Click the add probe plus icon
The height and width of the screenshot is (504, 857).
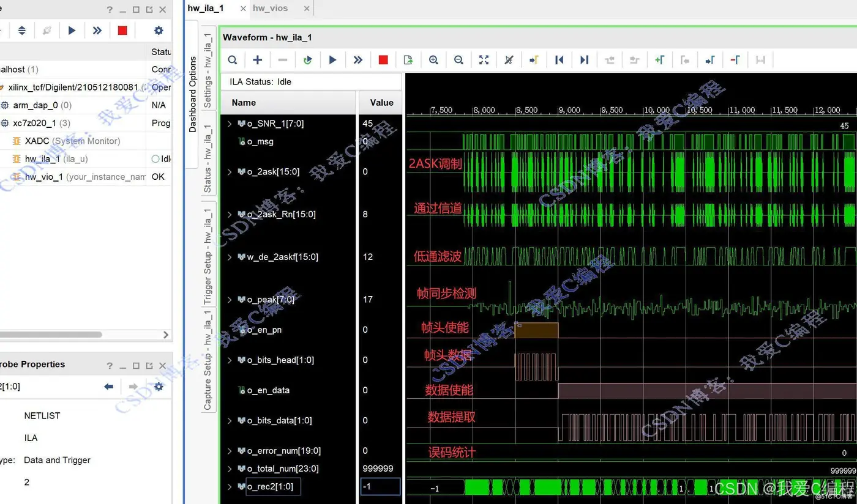[258, 60]
